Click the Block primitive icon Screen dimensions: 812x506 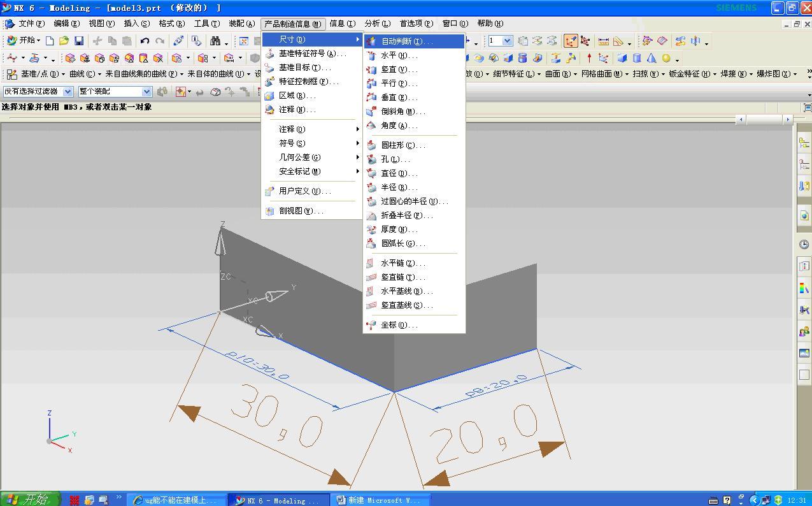coord(622,58)
